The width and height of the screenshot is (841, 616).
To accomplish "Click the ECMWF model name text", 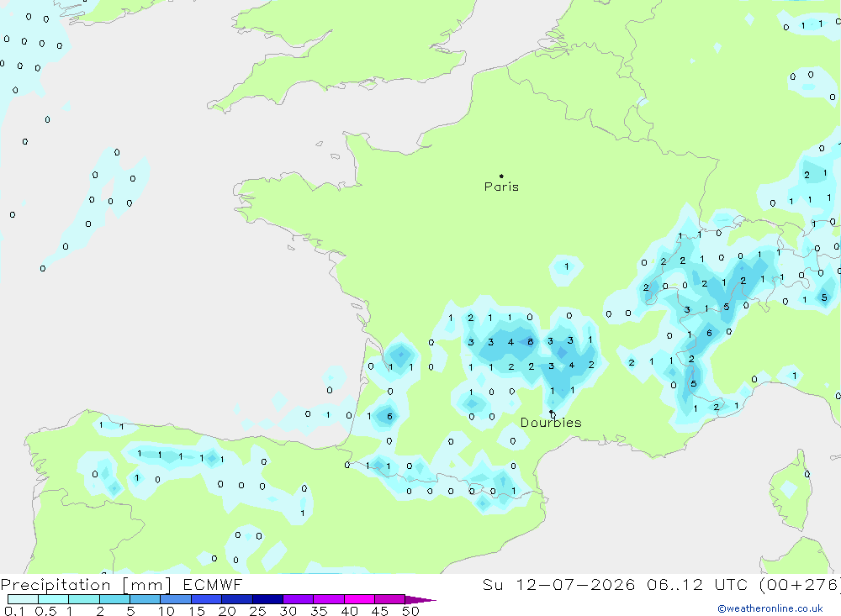I will point(213,585).
